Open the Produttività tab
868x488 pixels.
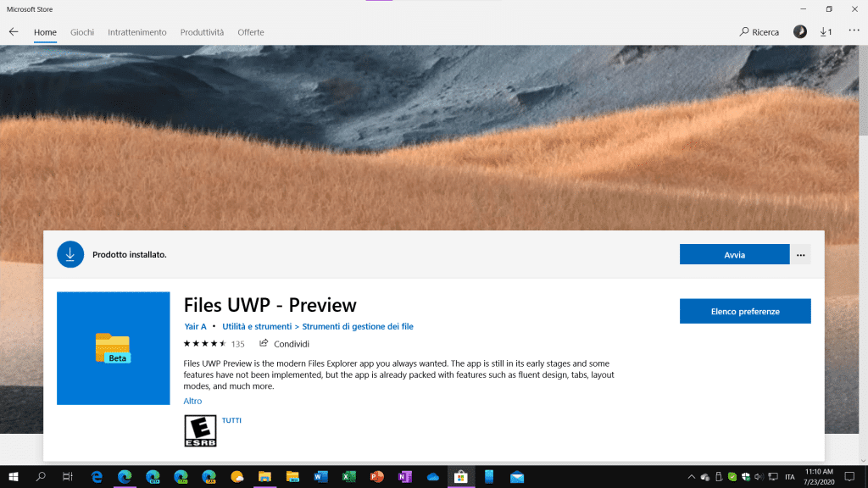[x=202, y=32]
